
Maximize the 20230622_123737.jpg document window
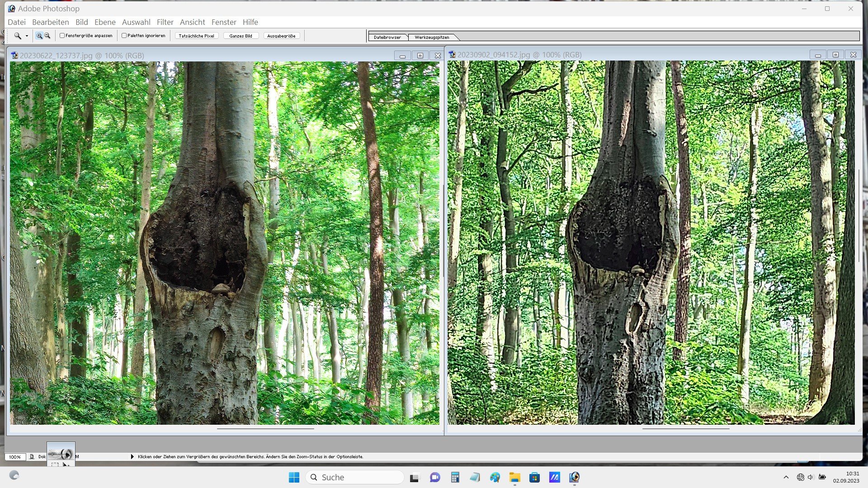(420, 56)
